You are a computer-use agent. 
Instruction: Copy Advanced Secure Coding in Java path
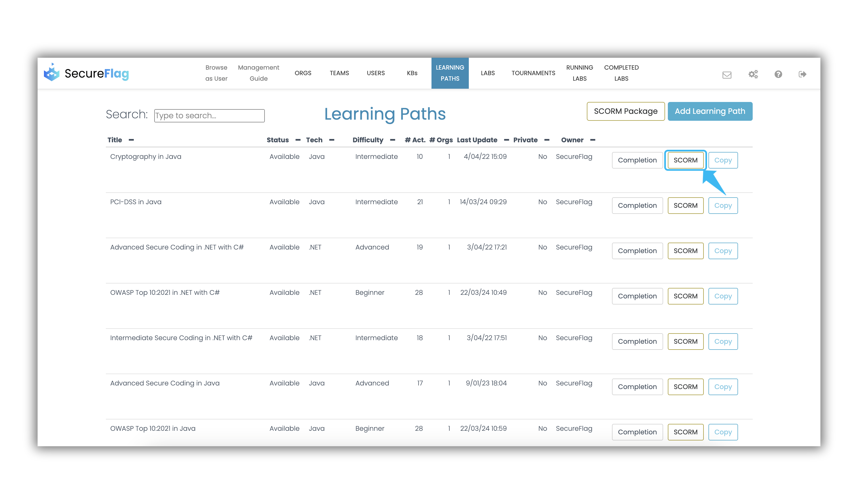tap(723, 387)
